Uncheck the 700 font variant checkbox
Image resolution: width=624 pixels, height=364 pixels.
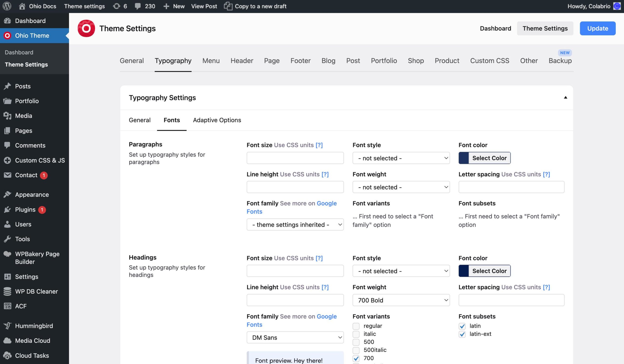[356, 358]
